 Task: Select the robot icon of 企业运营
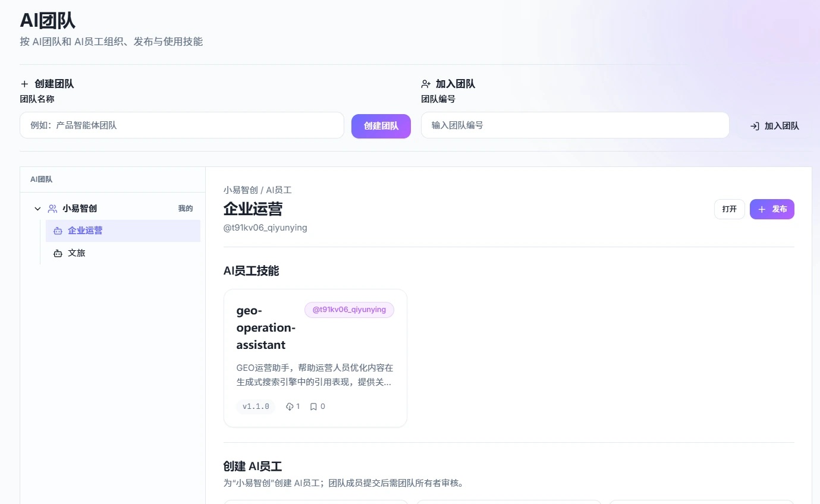58,231
